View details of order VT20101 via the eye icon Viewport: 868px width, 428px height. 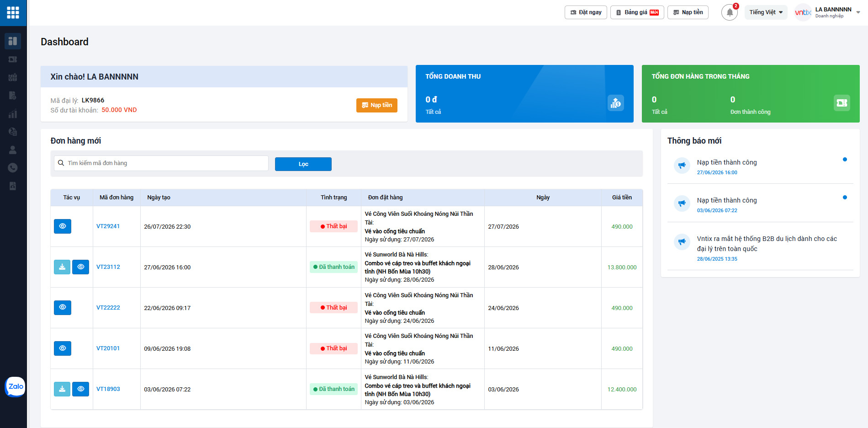(x=63, y=348)
